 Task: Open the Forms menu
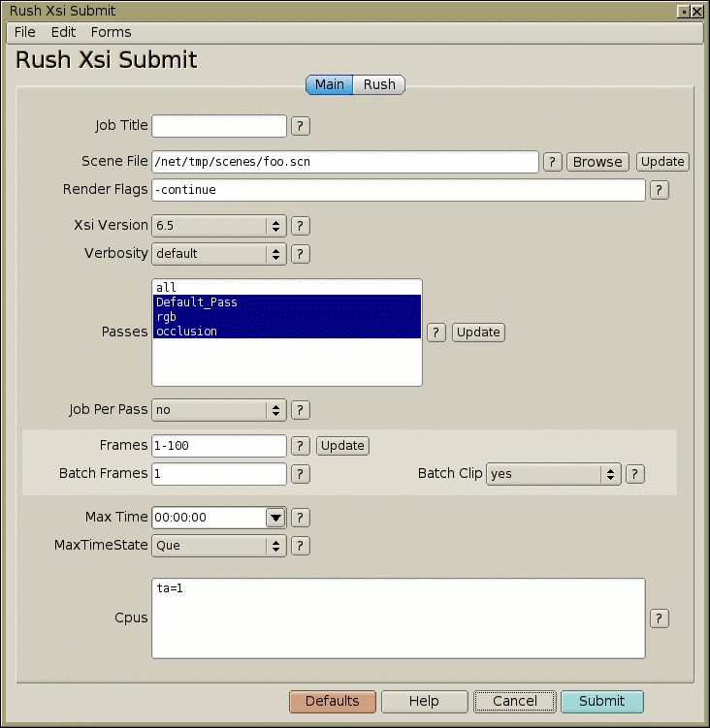[111, 32]
